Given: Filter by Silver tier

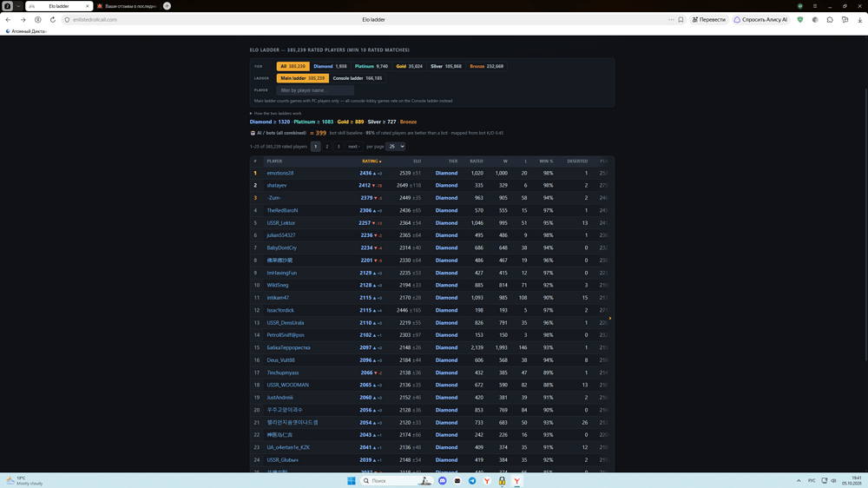Looking at the screenshot, I should [x=446, y=66].
